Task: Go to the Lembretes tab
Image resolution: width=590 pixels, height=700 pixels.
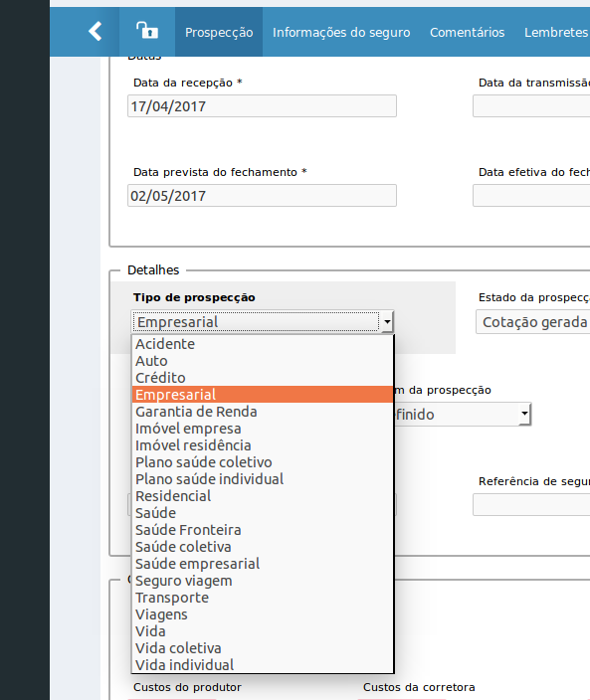Action: click(556, 32)
